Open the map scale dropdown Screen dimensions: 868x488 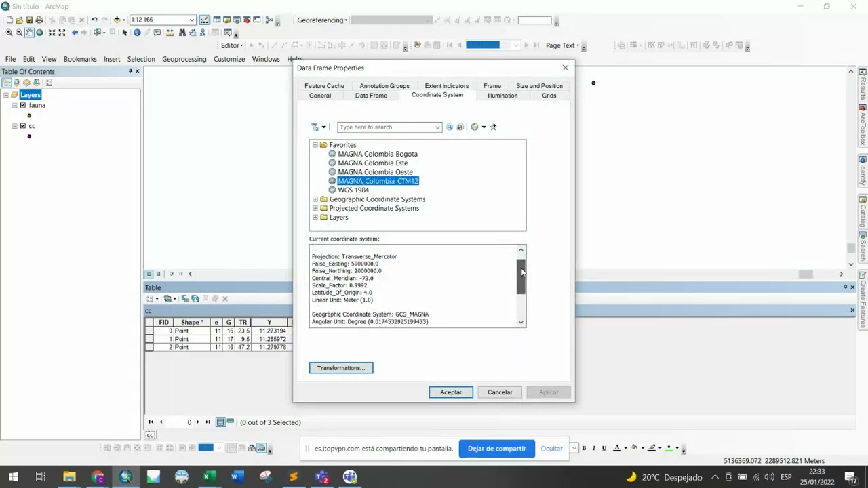tap(192, 20)
